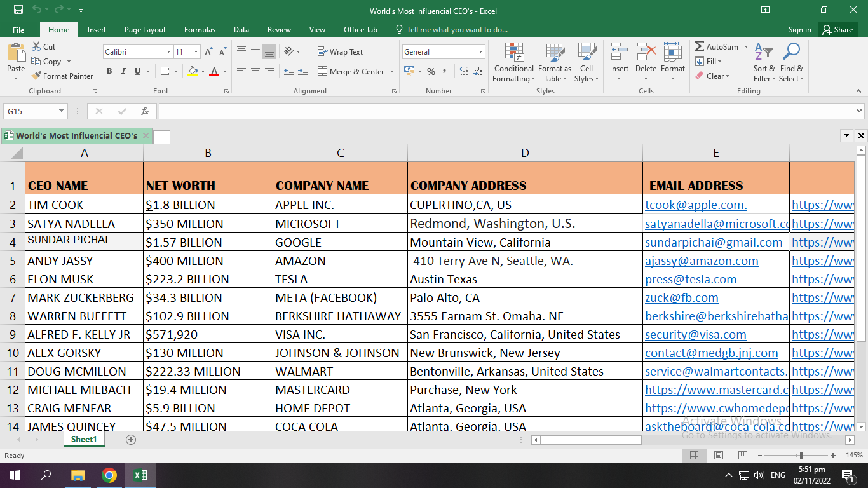868x488 pixels.
Task: Click the Percent Style icon
Action: [431, 72]
